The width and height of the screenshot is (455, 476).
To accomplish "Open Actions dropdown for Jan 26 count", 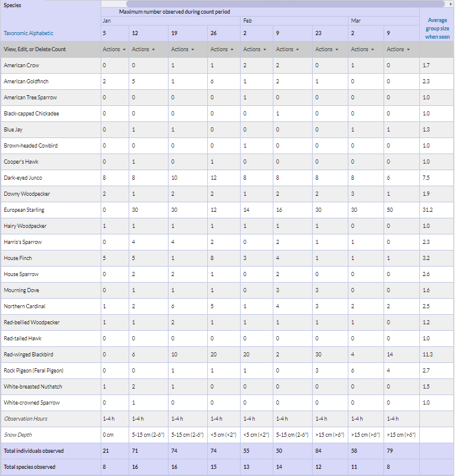I will 222,49.
